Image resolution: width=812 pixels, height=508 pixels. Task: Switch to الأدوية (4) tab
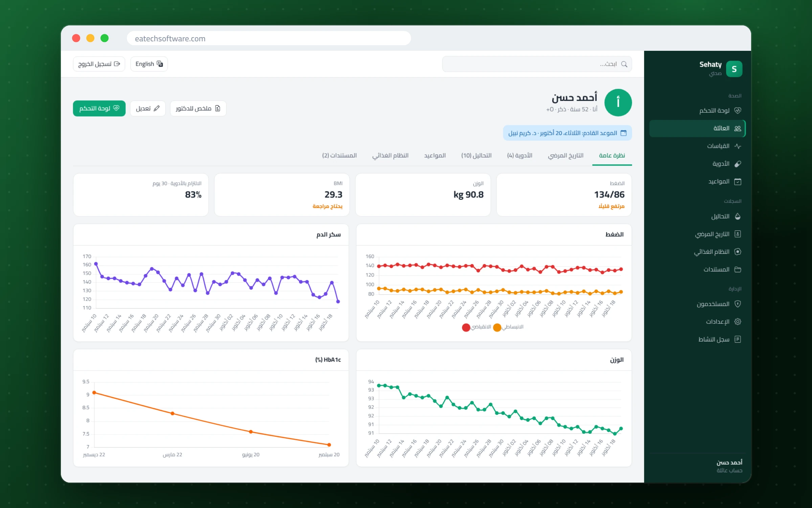click(x=520, y=155)
